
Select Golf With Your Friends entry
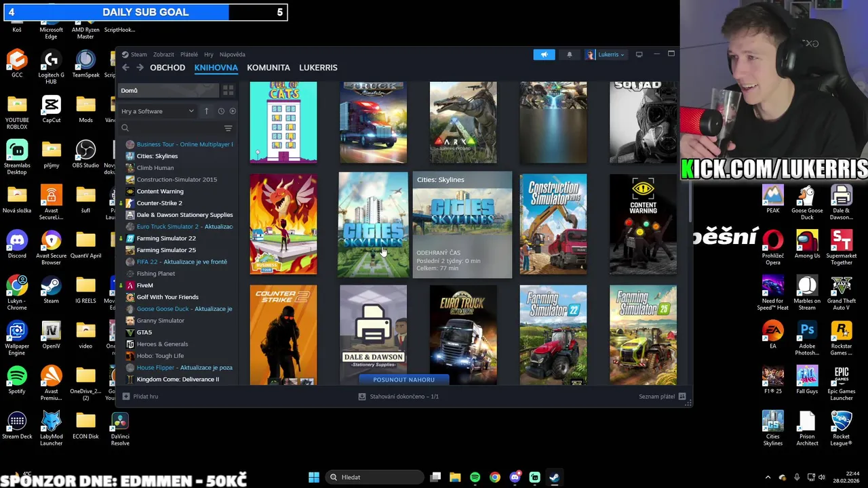click(179, 297)
